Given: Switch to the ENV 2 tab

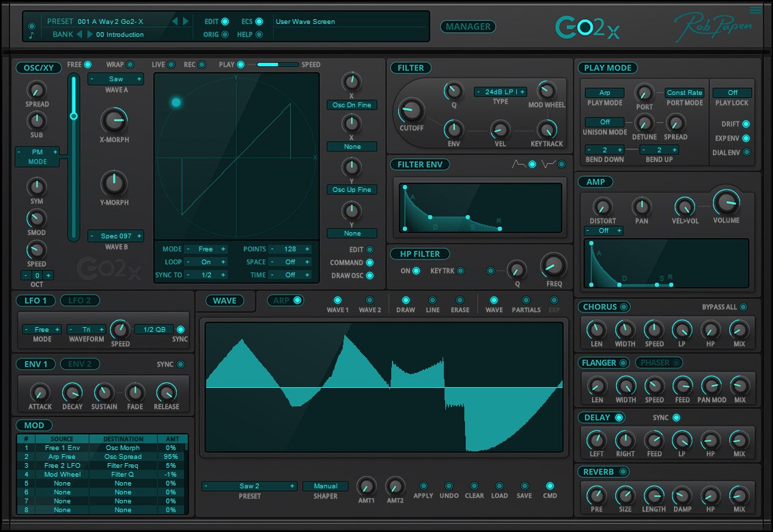Looking at the screenshot, I should [x=79, y=364].
